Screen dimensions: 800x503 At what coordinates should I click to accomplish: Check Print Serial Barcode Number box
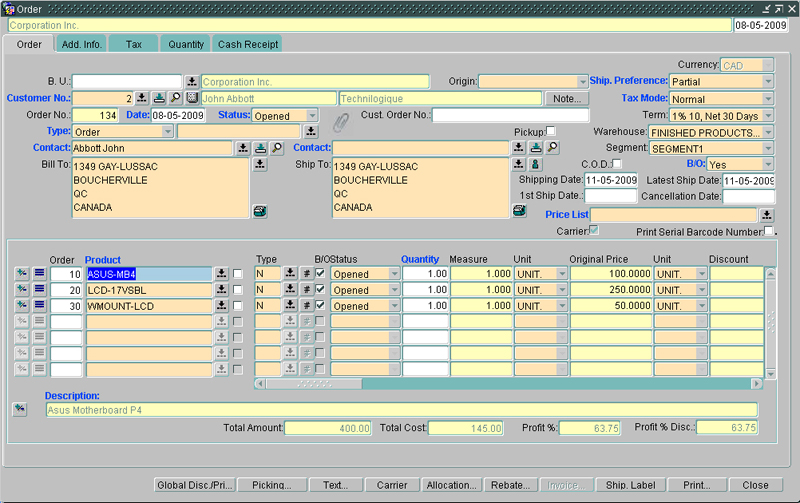[x=768, y=231]
